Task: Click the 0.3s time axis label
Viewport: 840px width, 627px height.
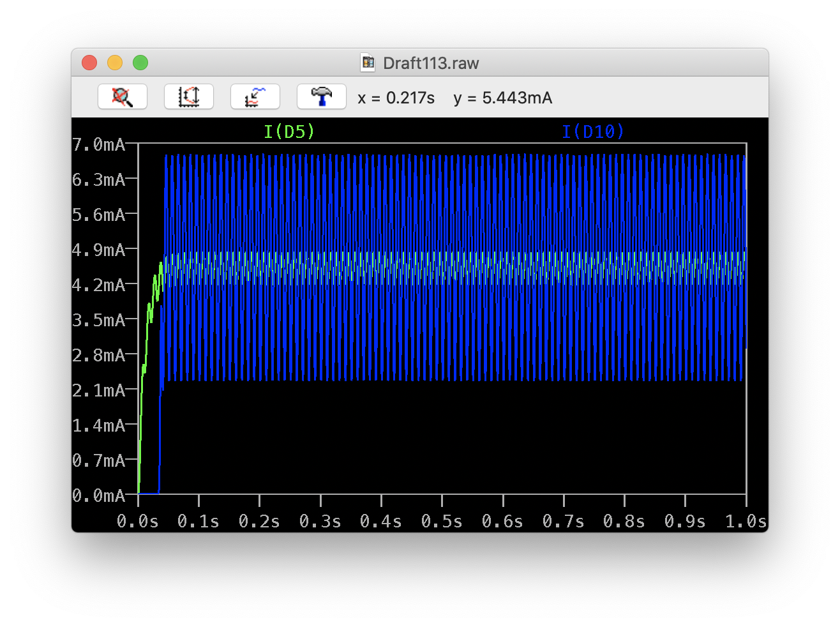Action: point(320,522)
